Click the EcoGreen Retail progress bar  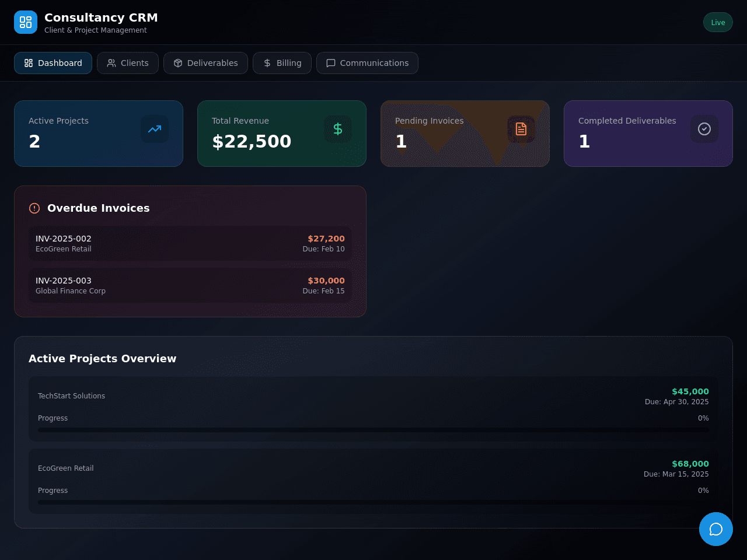pos(373,502)
